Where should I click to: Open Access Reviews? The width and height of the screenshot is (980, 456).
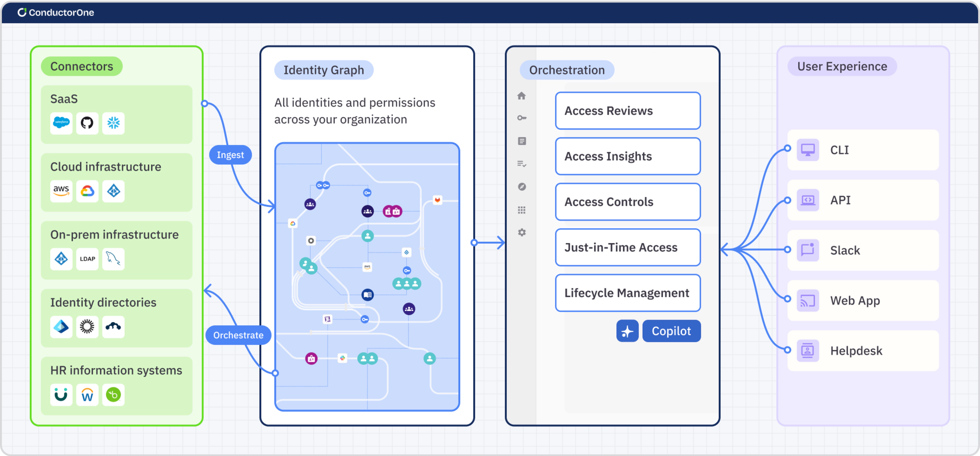pos(628,111)
